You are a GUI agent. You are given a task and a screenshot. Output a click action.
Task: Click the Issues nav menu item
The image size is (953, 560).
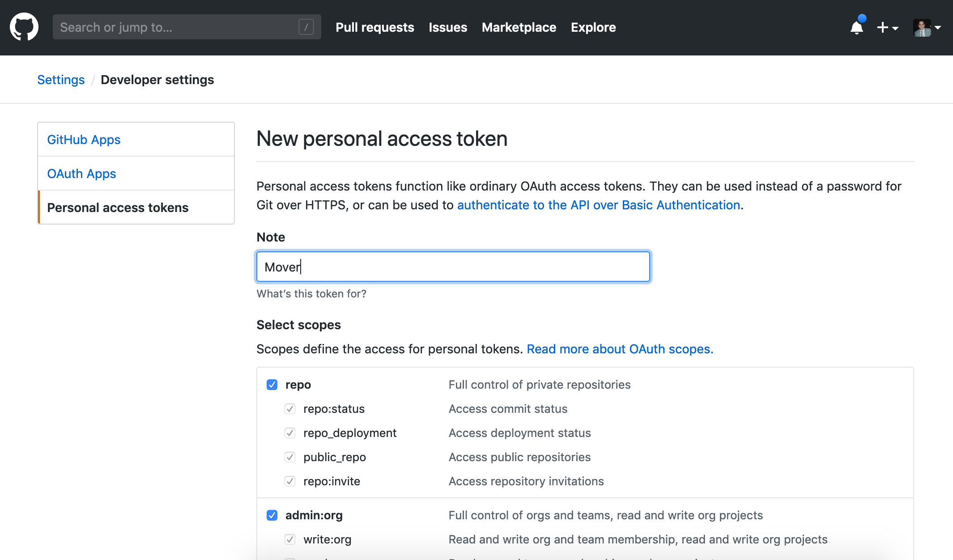[x=448, y=27]
